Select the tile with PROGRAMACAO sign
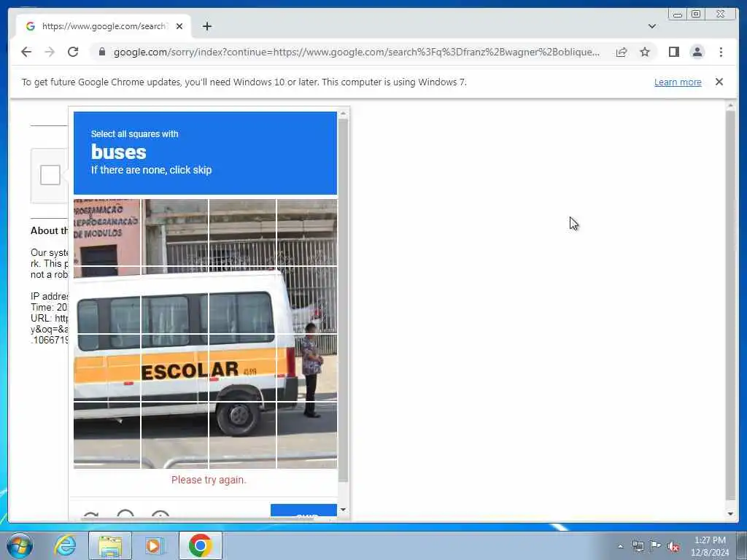Image resolution: width=747 pixels, height=560 pixels. 107,233
